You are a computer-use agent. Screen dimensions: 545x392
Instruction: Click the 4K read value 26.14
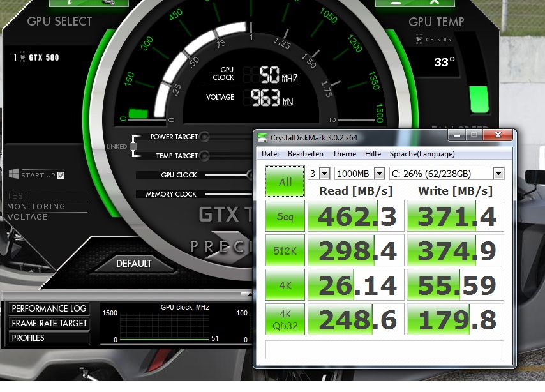[356, 285]
